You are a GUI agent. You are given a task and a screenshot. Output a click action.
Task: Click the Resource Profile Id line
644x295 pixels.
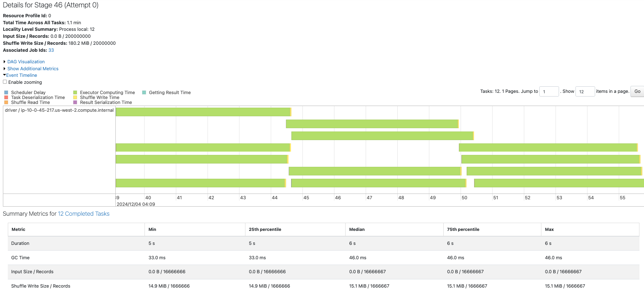27,16
